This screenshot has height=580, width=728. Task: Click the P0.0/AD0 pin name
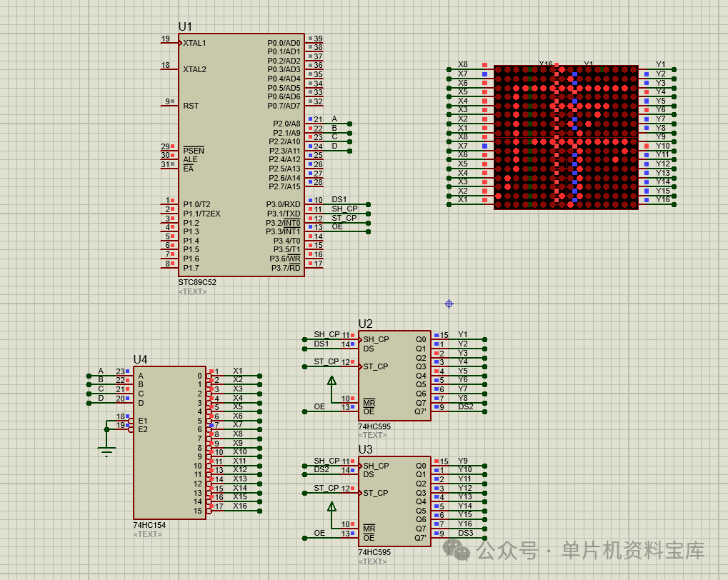284,43
